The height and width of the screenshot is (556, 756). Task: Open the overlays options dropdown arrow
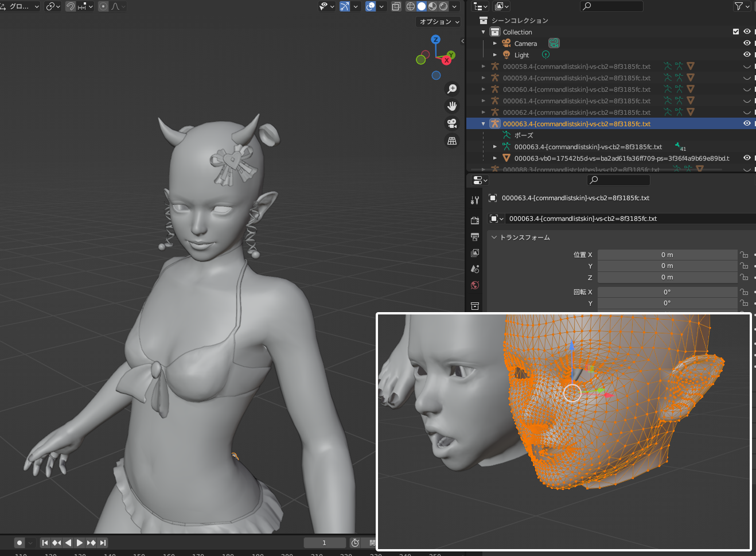[x=381, y=6]
